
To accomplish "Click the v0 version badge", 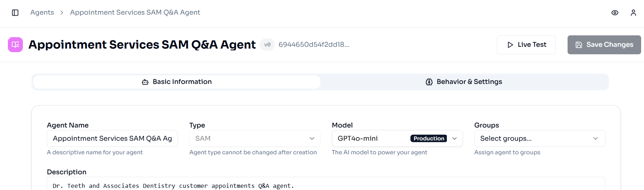I will pos(267,45).
